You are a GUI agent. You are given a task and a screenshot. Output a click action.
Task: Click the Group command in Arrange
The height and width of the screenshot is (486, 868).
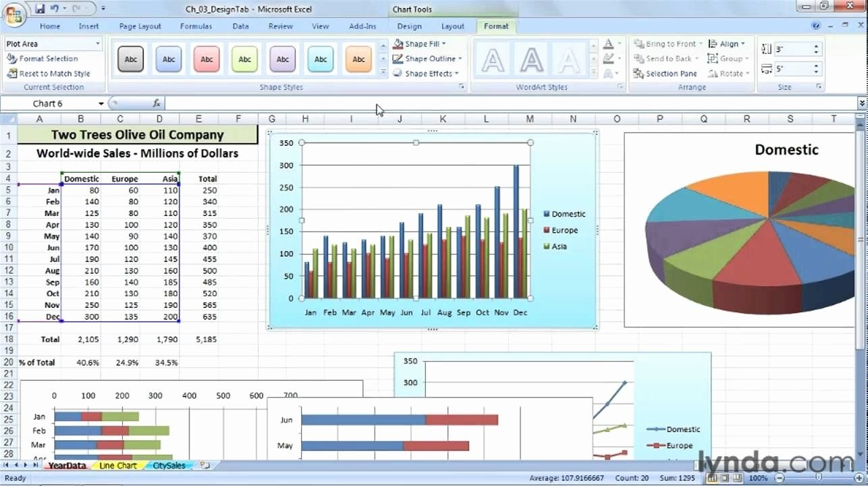pos(728,58)
